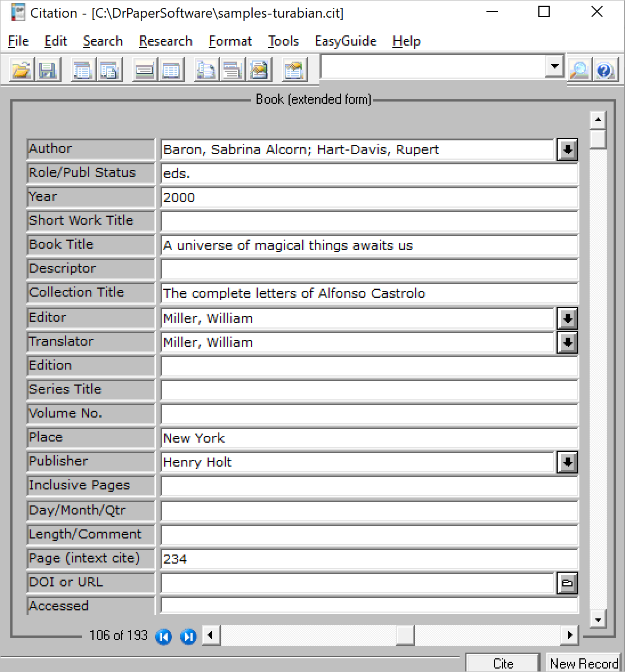Jump to the last record

pos(188,637)
